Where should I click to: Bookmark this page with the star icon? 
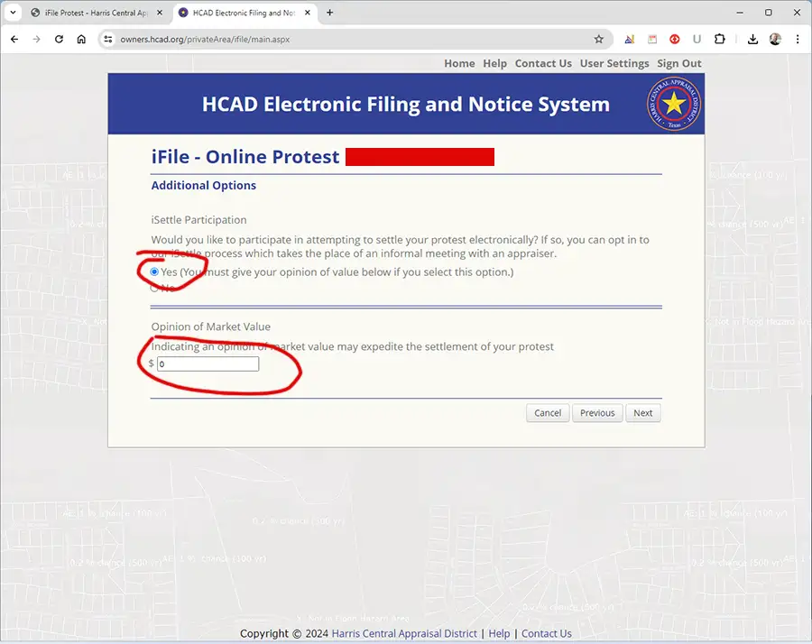click(599, 40)
